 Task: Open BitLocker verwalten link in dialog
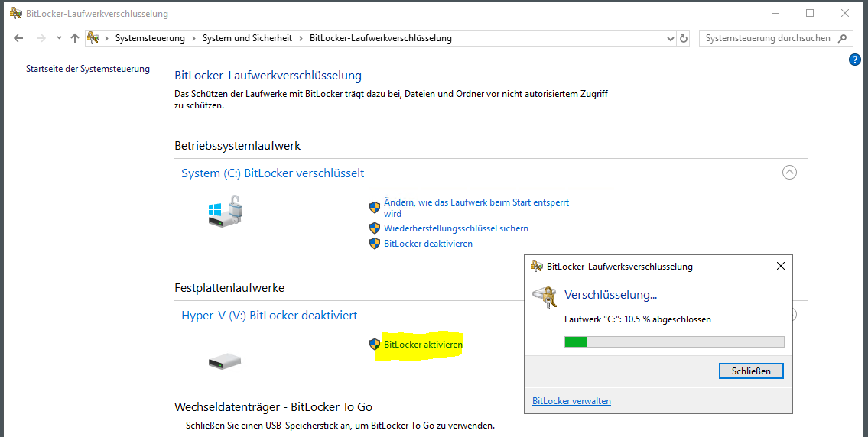pyautogui.click(x=571, y=401)
